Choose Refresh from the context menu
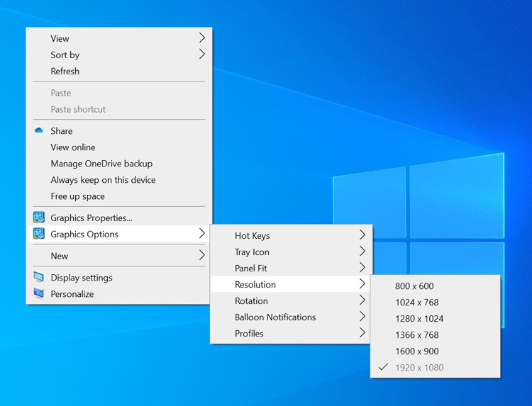Image resolution: width=532 pixels, height=406 pixels. (119, 71)
